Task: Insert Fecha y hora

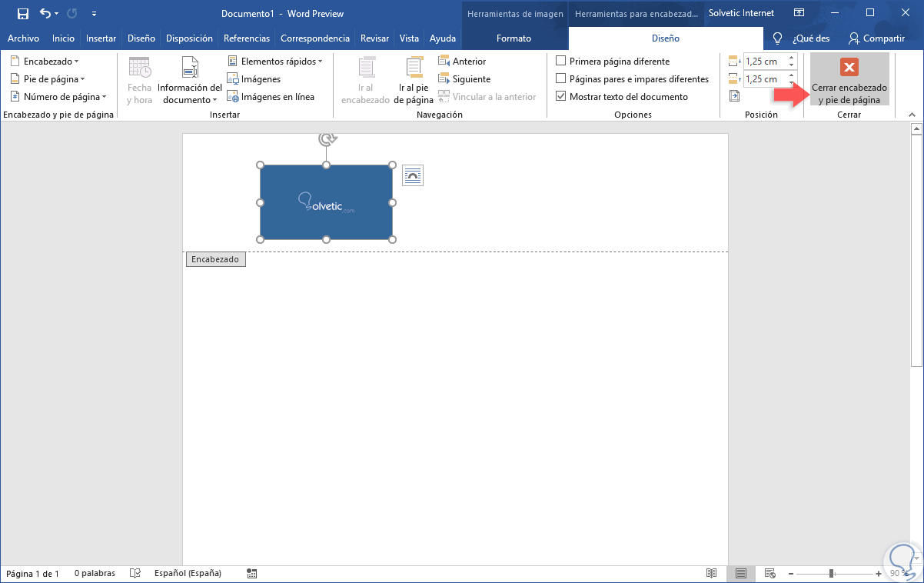Action: tap(140, 81)
